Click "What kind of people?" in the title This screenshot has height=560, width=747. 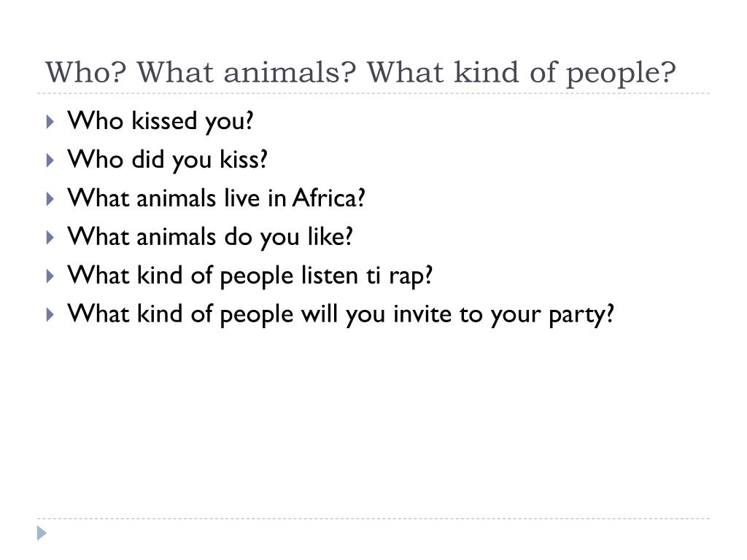pos(521,74)
